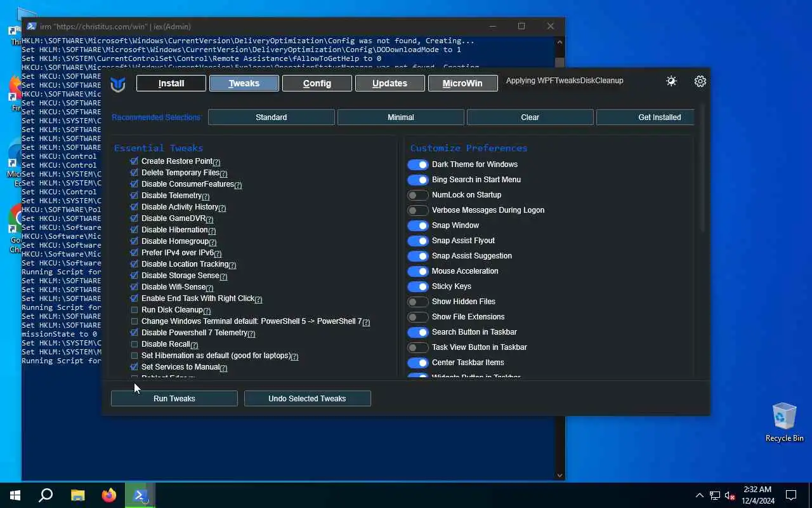This screenshot has width=812, height=508.
Task: Click the WinUtil shield logo icon
Action: pos(118,84)
